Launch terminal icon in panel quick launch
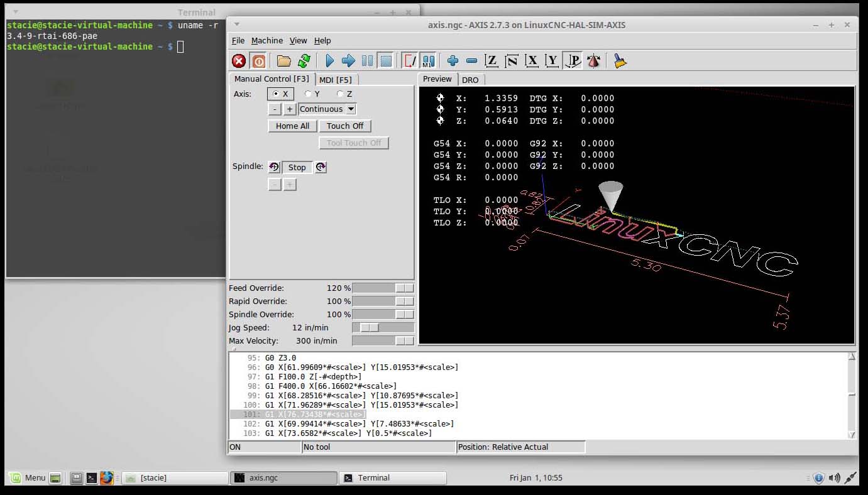This screenshot has width=868, height=495. click(x=91, y=477)
